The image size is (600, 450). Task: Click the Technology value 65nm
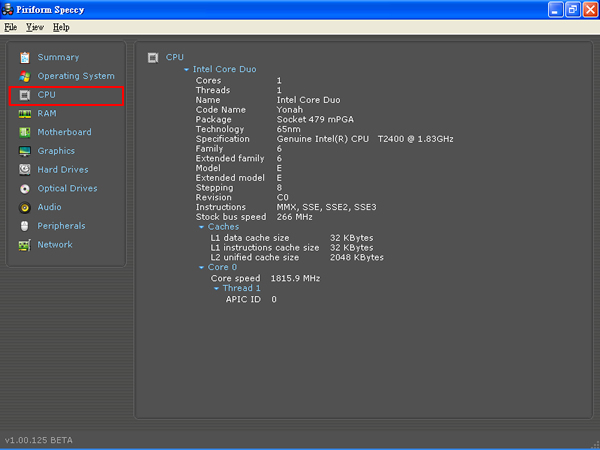[289, 129]
